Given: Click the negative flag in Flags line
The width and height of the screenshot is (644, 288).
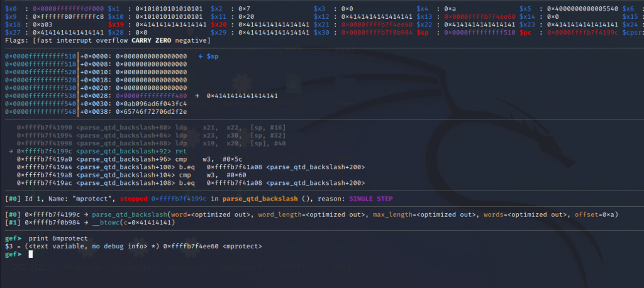Looking at the screenshot, I should point(196,40).
